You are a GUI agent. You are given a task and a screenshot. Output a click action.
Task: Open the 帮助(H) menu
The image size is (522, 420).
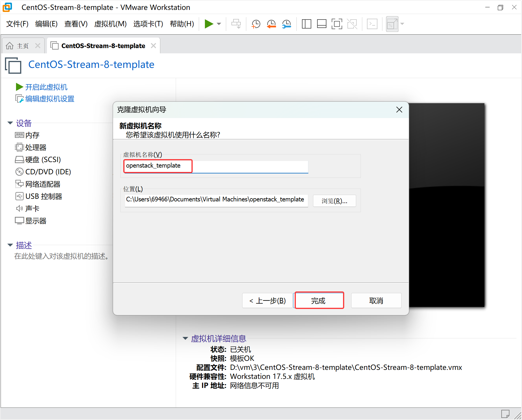coord(182,24)
